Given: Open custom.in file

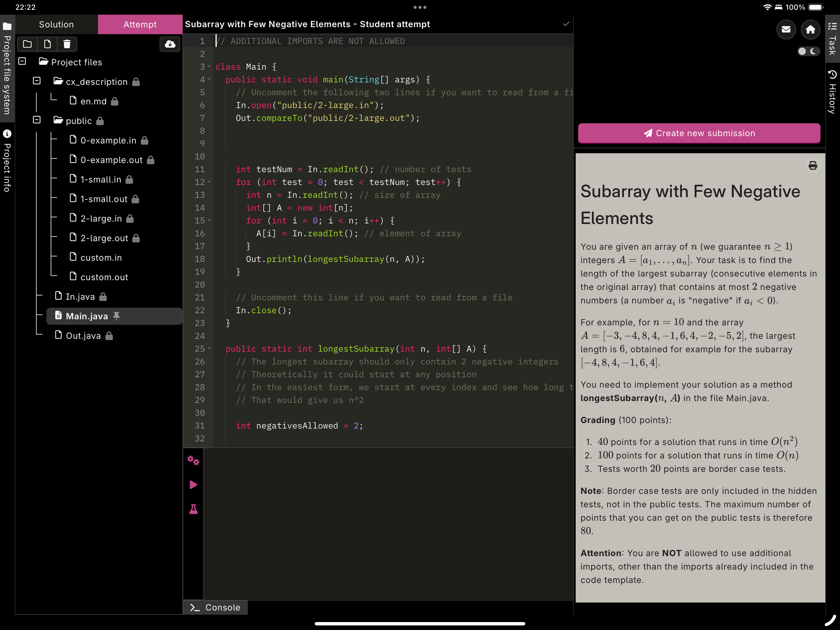Looking at the screenshot, I should 101,258.
